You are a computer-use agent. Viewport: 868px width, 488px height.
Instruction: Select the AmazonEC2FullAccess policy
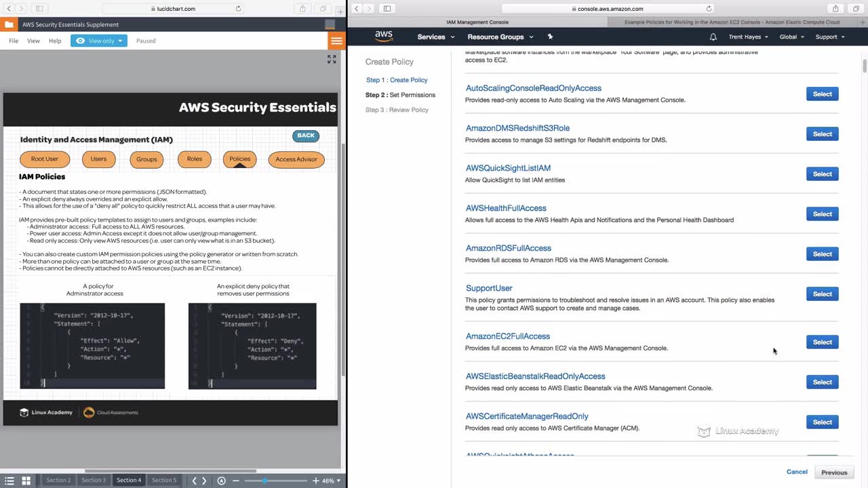point(822,342)
